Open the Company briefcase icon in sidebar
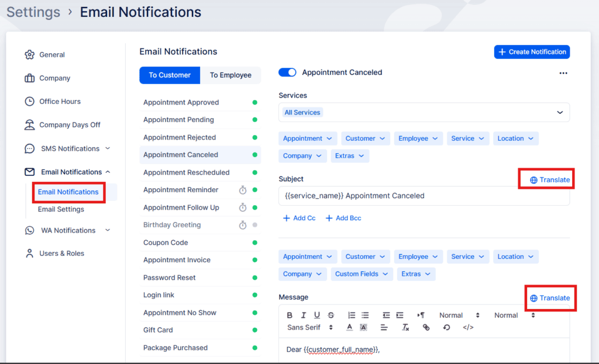Image resolution: width=599 pixels, height=364 pixels. tap(29, 78)
